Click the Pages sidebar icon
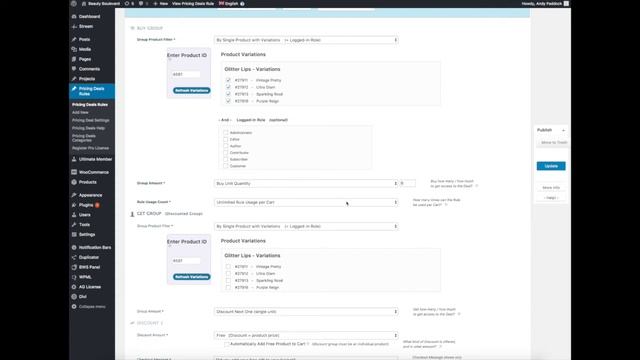Viewport: 640px width, 360px height. [x=74, y=59]
